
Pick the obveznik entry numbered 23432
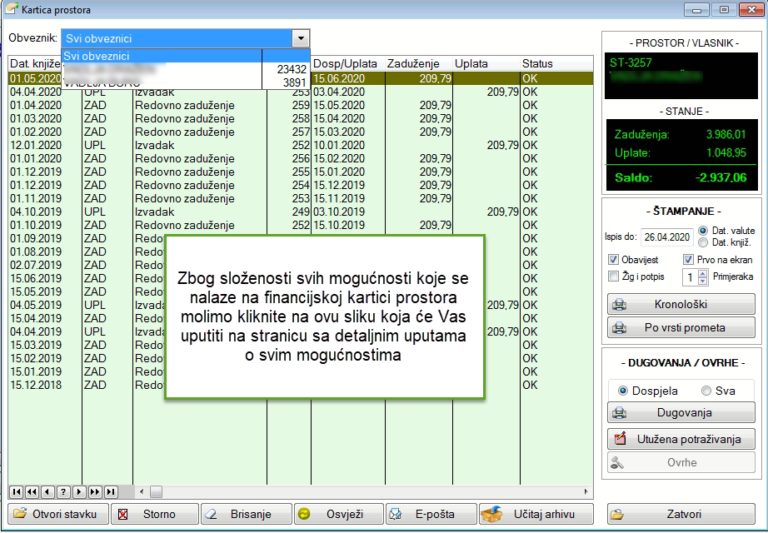186,69
